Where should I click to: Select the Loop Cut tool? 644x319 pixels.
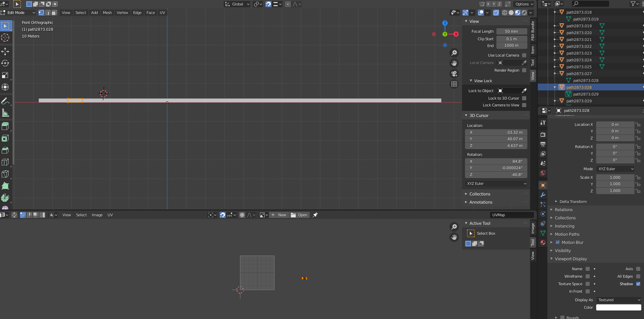coord(5,162)
